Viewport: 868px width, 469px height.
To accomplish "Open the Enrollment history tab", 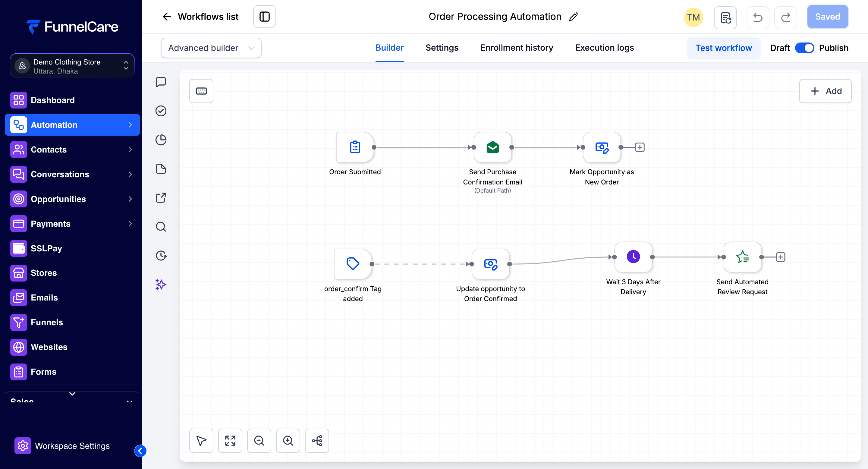I will point(517,48).
